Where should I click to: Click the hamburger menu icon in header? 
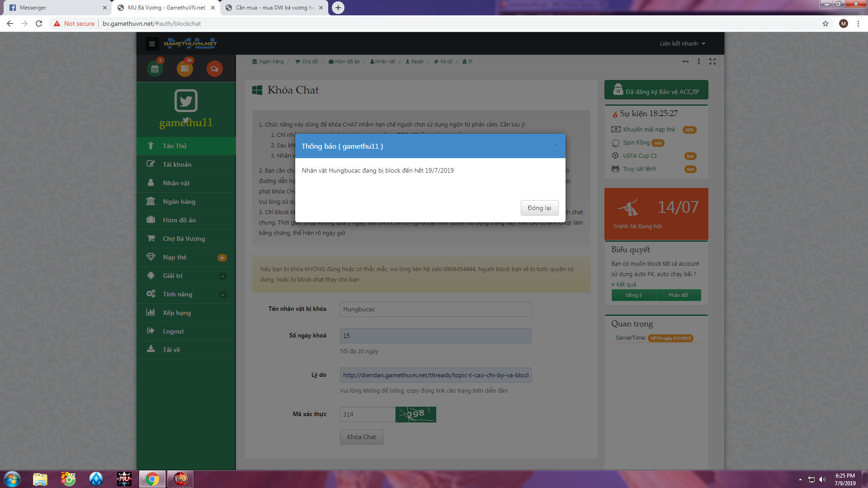[152, 44]
